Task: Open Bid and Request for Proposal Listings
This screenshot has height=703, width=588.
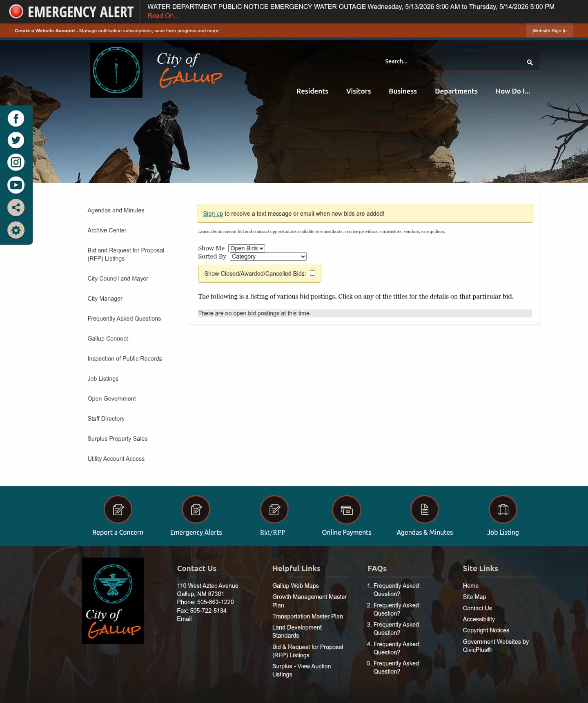Action: (126, 254)
